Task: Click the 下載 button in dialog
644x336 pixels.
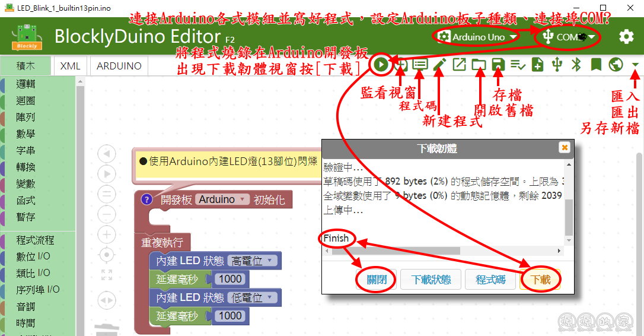Action: 540,280
